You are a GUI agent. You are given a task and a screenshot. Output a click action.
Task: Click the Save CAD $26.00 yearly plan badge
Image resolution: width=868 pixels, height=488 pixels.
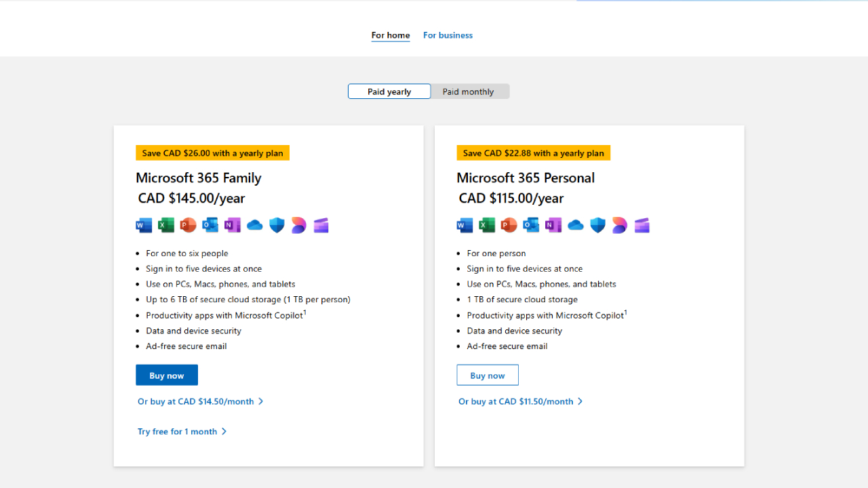213,153
